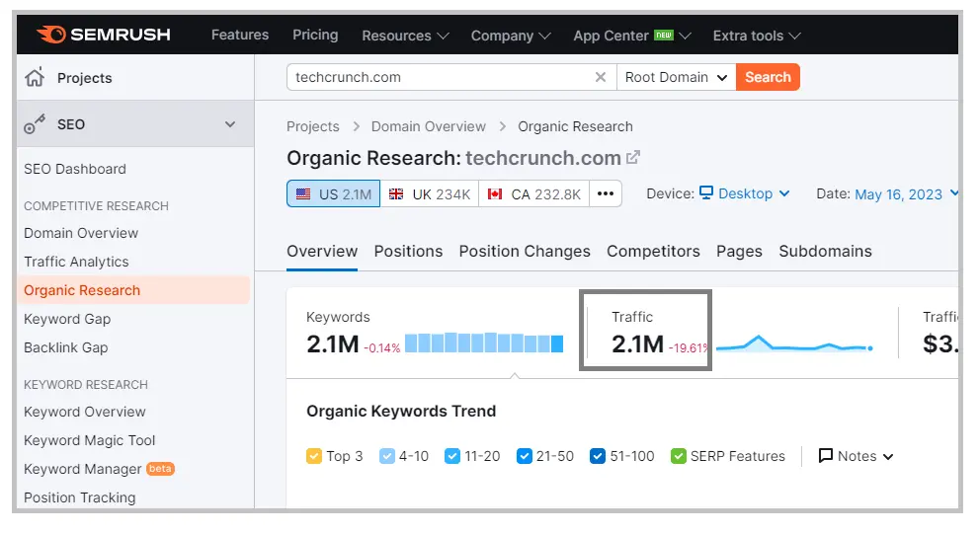
Task: Show more country databases
Action: click(x=605, y=193)
